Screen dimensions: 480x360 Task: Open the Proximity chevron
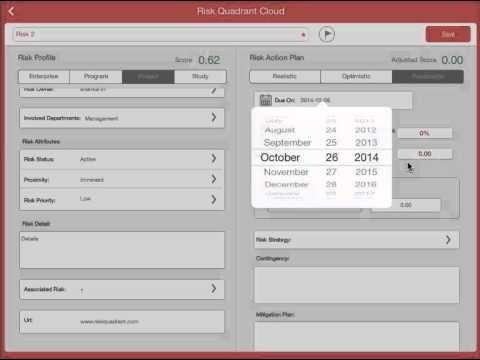click(x=214, y=179)
